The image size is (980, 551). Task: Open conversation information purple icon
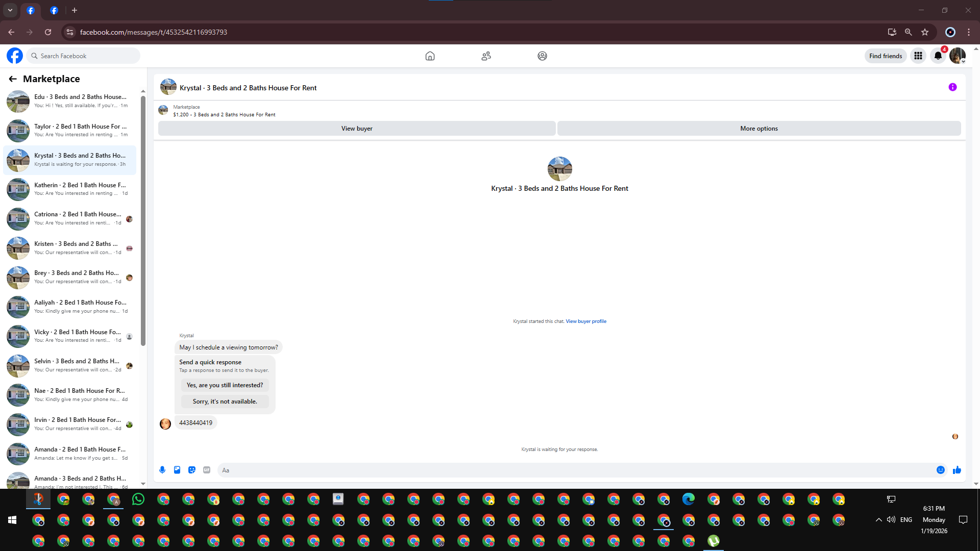click(x=952, y=87)
